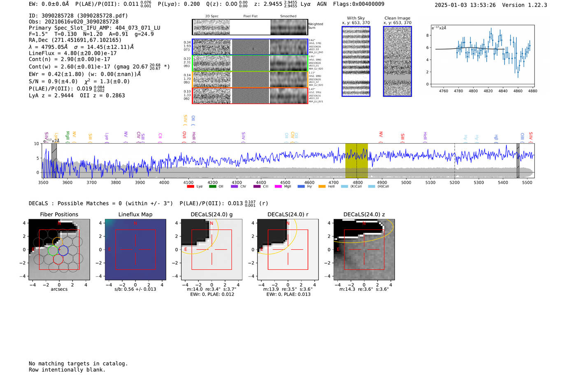Click the detection ID text 3090285728
This screenshot has height=392, width=576.
tap(57, 16)
